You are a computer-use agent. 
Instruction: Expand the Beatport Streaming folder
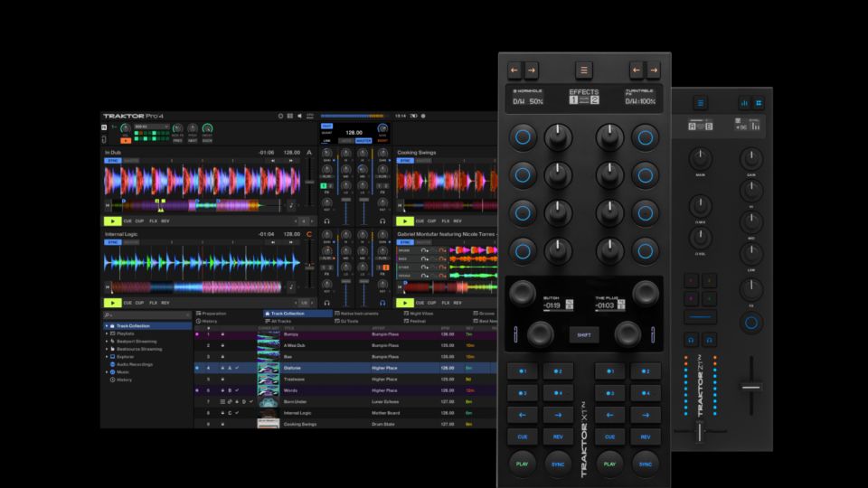click(x=106, y=341)
